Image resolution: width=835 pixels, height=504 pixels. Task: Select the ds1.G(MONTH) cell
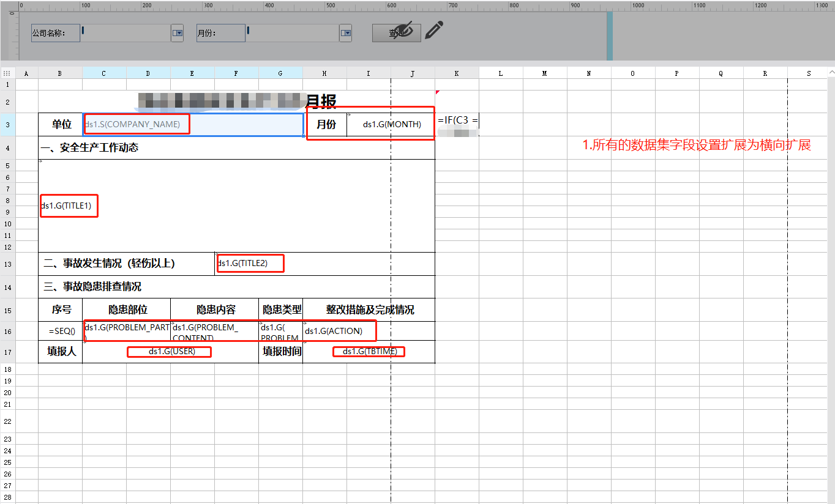click(x=391, y=124)
